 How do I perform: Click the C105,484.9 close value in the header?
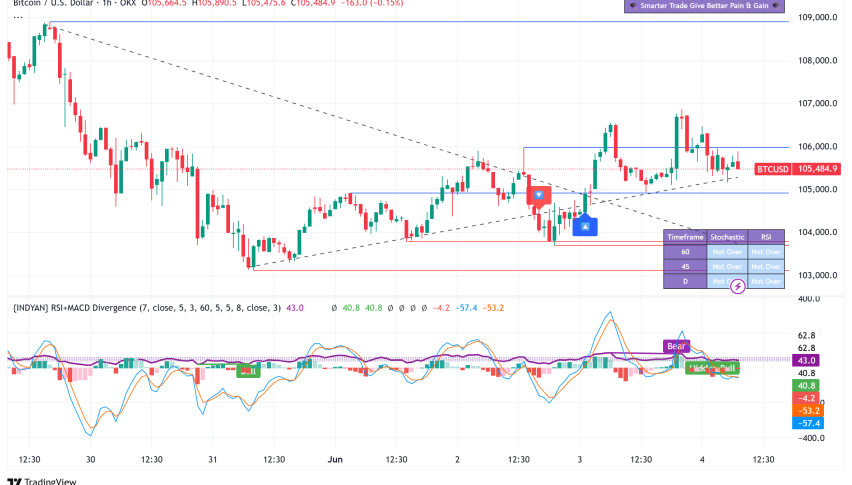(313, 3)
